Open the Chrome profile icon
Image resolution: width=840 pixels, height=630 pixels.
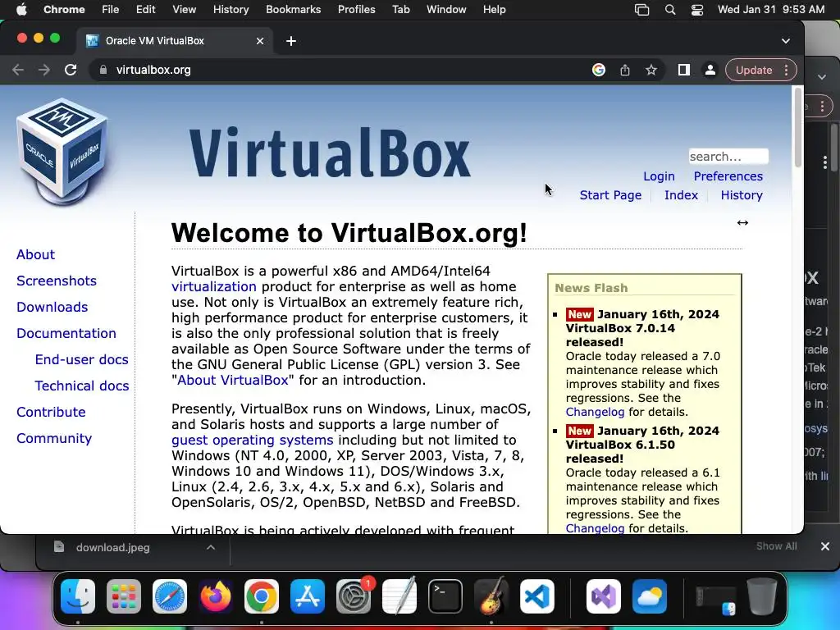(710, 71)
